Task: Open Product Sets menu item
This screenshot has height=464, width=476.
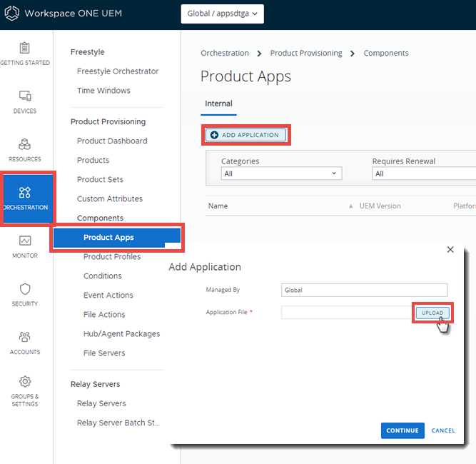Action: pos(100,179)
